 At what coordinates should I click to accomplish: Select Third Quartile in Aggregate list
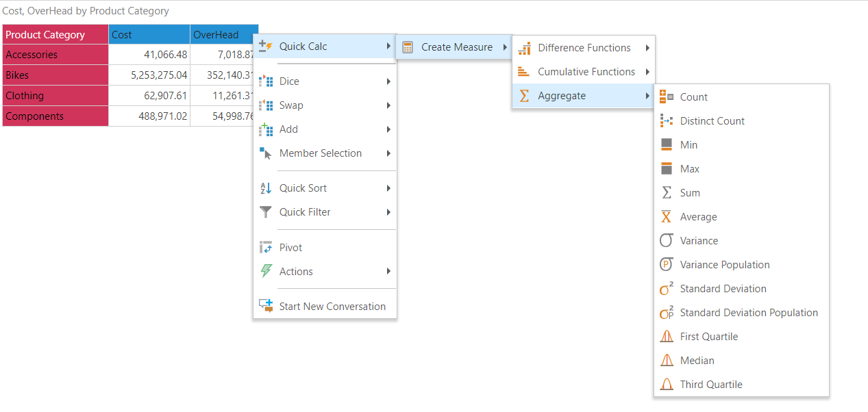click(710, 385)
